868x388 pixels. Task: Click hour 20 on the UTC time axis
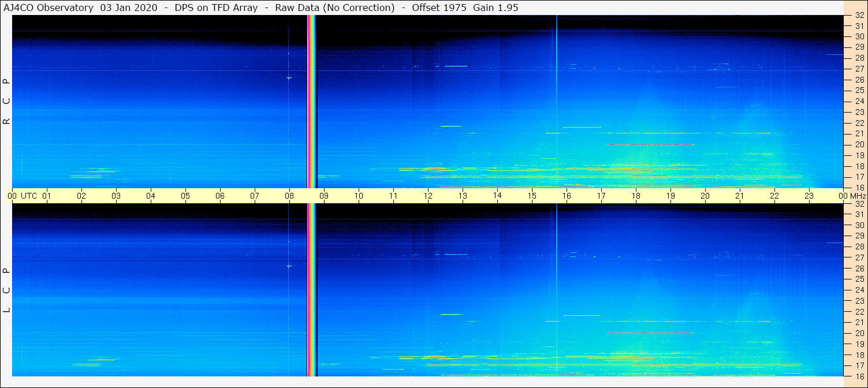(x=705, y=196)
